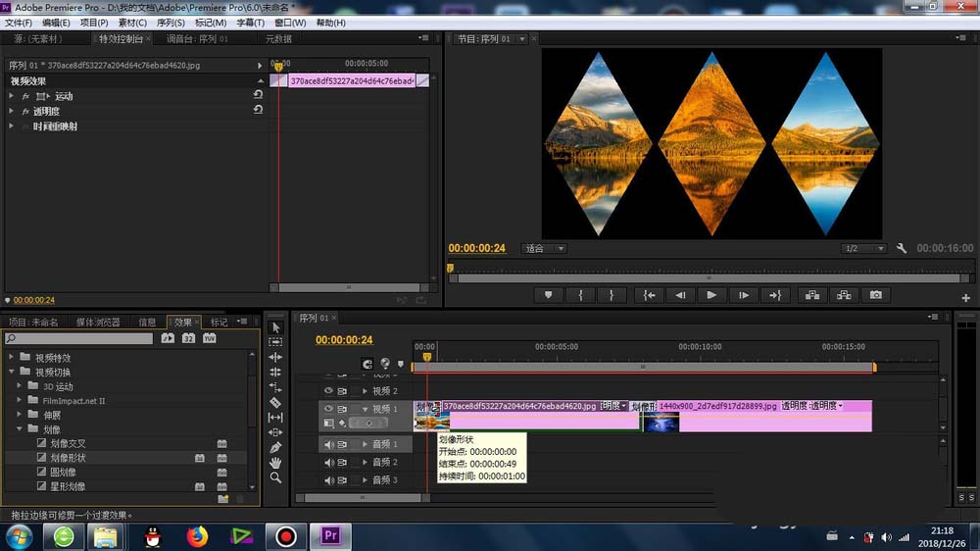The image size is (980, 551).
Task: Toggle snap in the timeline
Action: coord(367,364)
